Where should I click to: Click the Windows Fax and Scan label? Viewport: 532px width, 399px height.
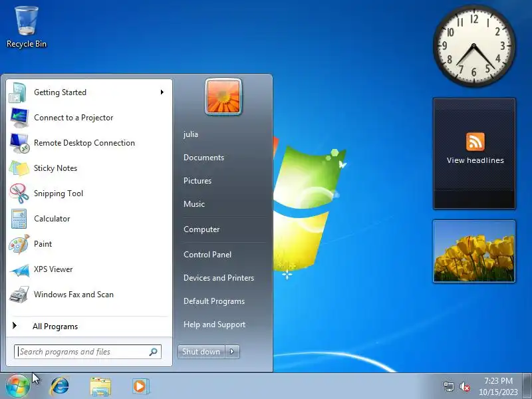point(74,295)
